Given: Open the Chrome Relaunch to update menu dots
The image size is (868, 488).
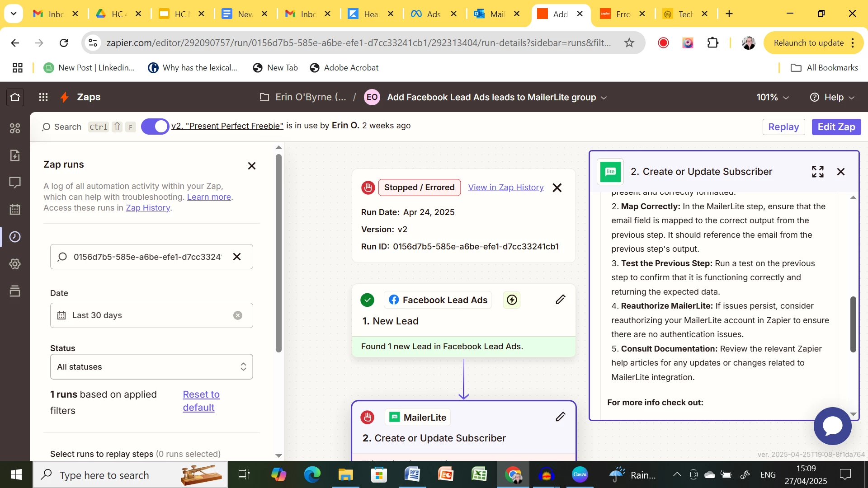Looking at the screenshot, I should pos(853,43).
